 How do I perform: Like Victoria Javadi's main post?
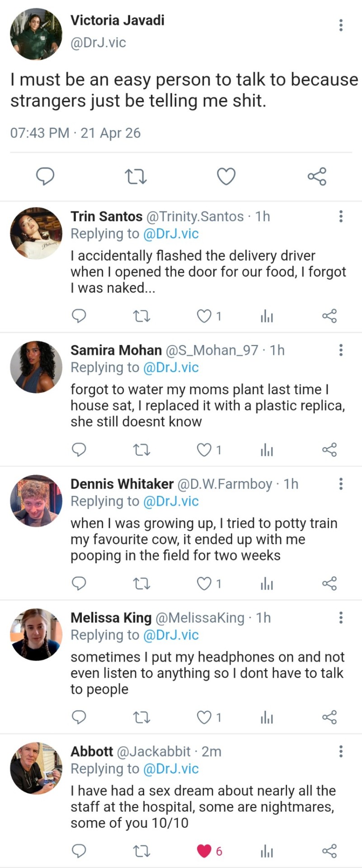(226, 176)
